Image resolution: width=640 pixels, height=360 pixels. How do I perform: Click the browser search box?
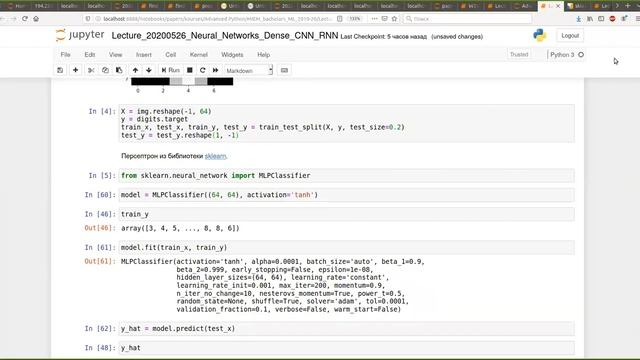467,19
